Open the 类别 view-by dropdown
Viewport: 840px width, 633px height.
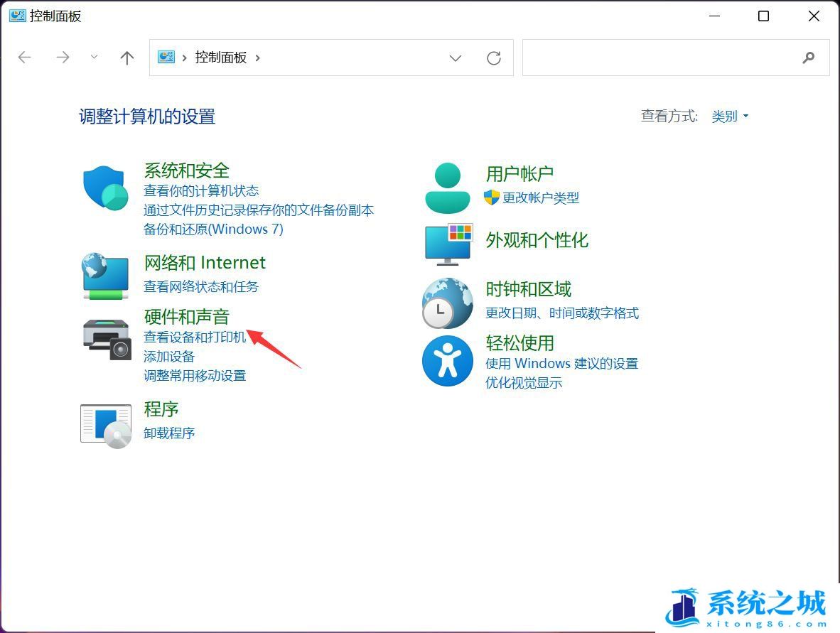click(x=729, y=116)
